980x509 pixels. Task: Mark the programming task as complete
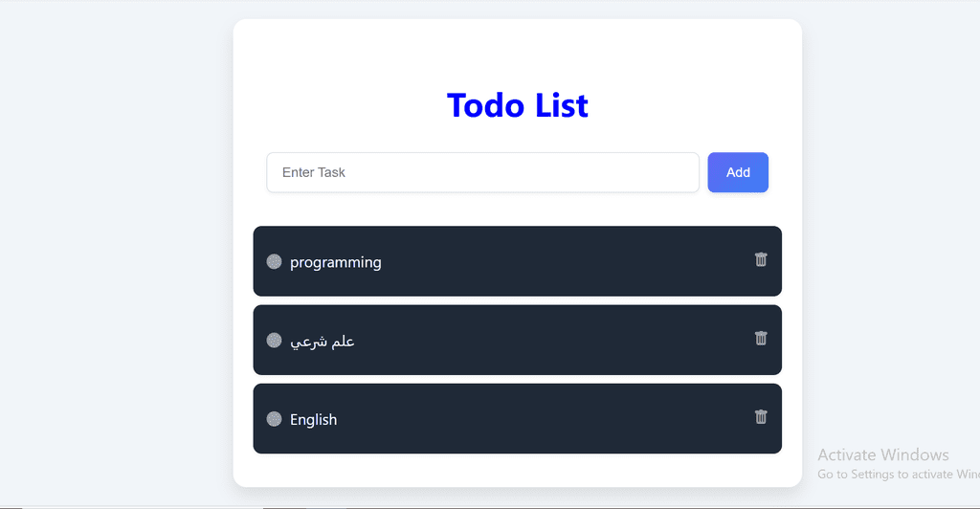coord(274,261)
